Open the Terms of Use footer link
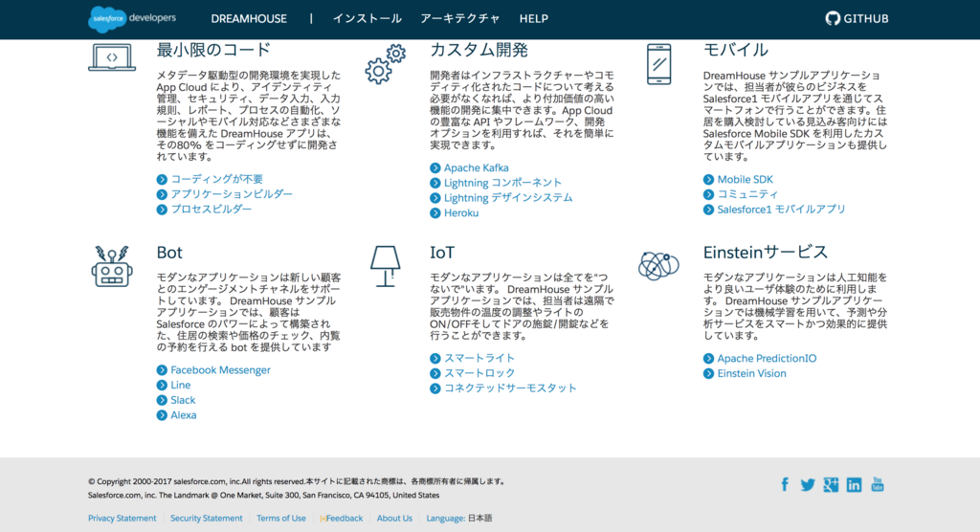This screenshot has width=980, height=532. tap(281, 519)
